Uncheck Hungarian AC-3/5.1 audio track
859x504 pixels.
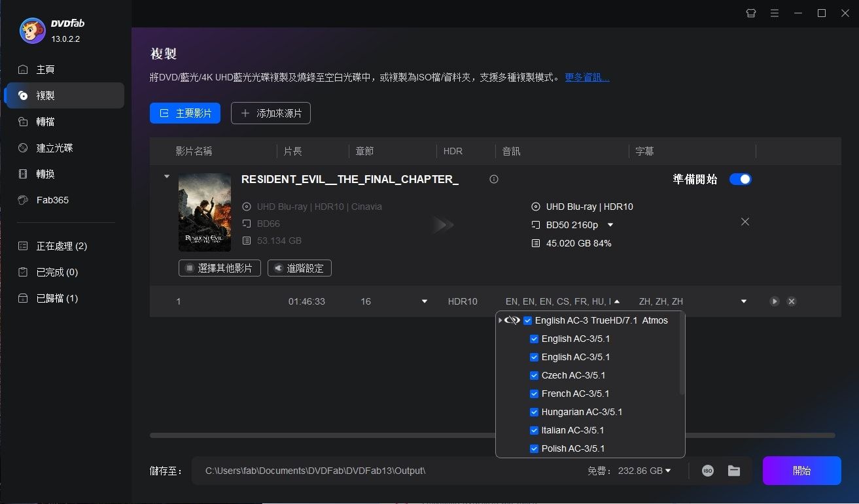[x=534, y=412]
